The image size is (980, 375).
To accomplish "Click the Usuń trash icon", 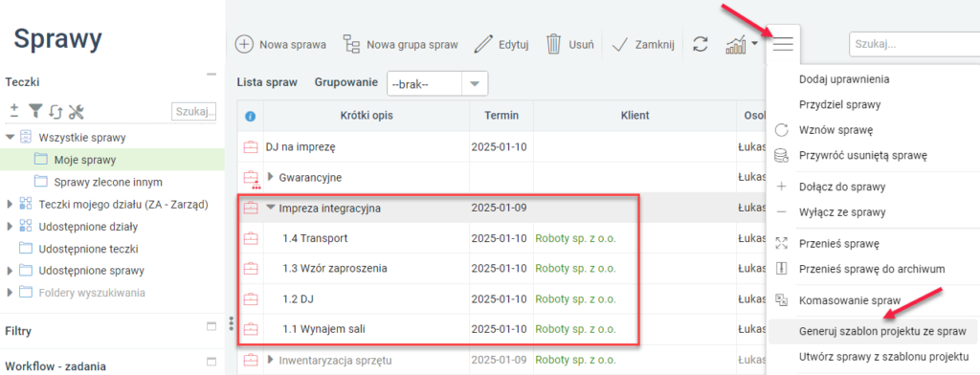I will 554,44.
